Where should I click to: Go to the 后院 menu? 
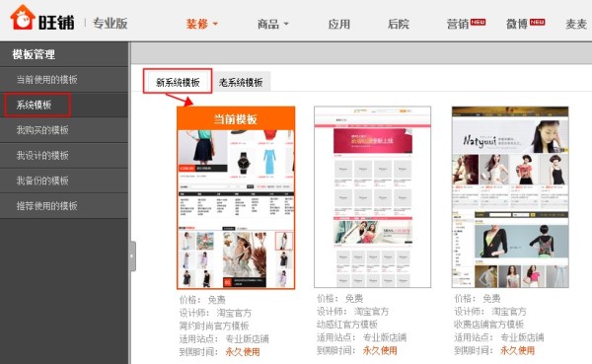click(399, 24)
